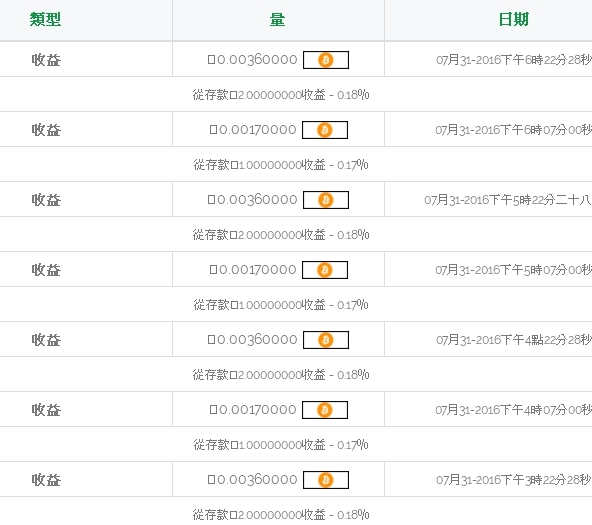Sort by the 日期 column header
Screen dimensions: 592x525
(513, 19)
